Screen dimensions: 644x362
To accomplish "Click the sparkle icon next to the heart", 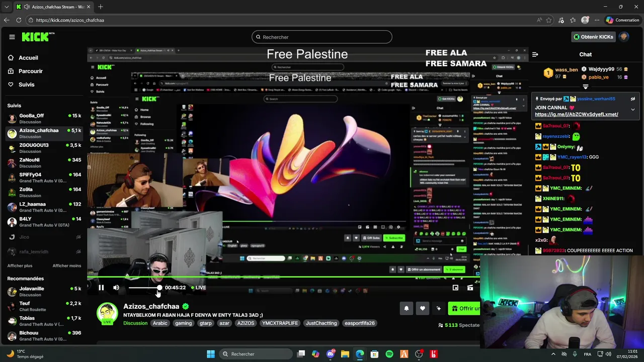I will 438,309.
